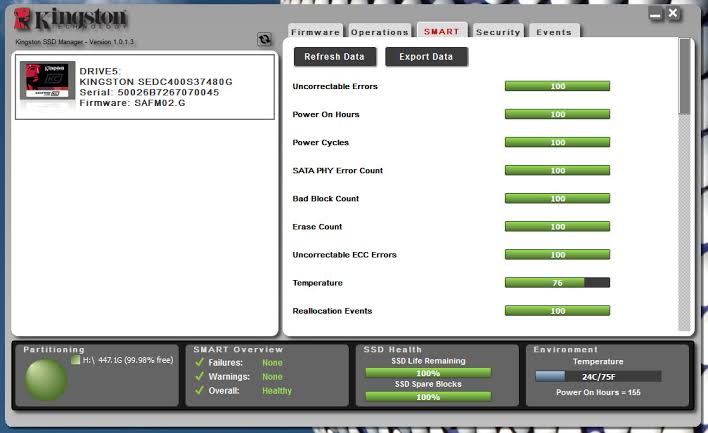Viewport: 708px width, 433px height.
Task: Click the Reallocation Events bar
Action: [557, 311]
